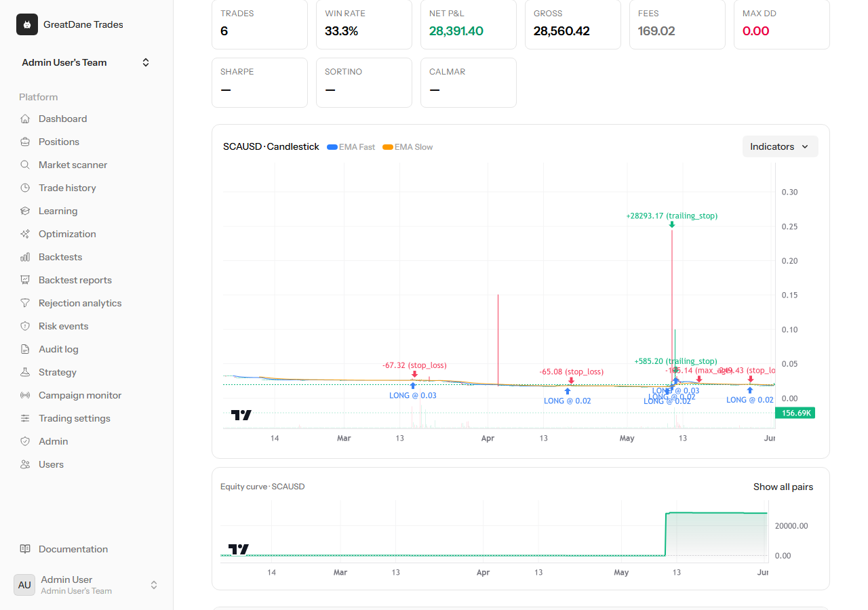Screen dimensions: 868x610
Task: Click the Users people icon
Action: (25, 464)
